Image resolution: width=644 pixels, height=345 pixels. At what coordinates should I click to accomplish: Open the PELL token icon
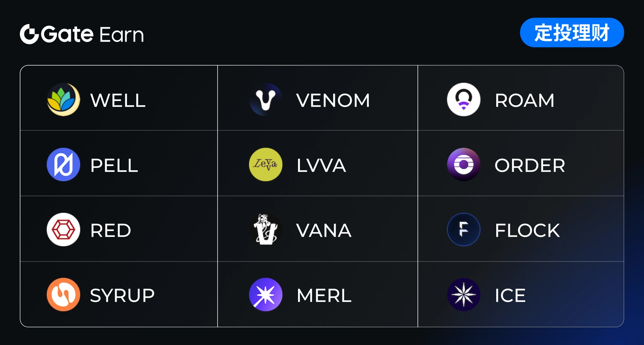tap(63, 165)
